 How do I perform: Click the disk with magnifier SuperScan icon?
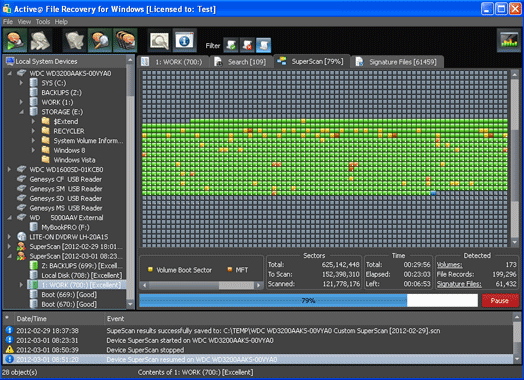[x=100, y=41]
